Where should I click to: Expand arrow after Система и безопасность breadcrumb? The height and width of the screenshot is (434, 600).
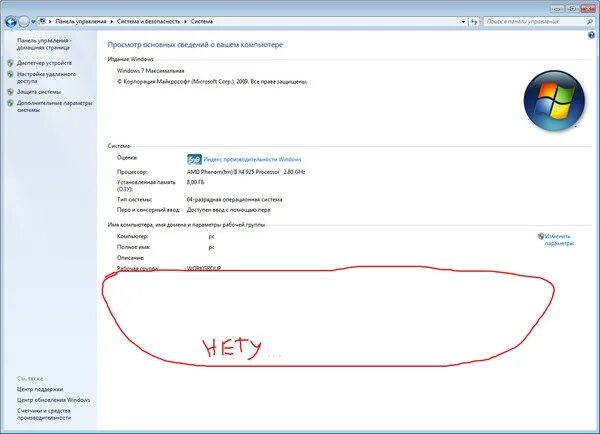pos(186,22)
